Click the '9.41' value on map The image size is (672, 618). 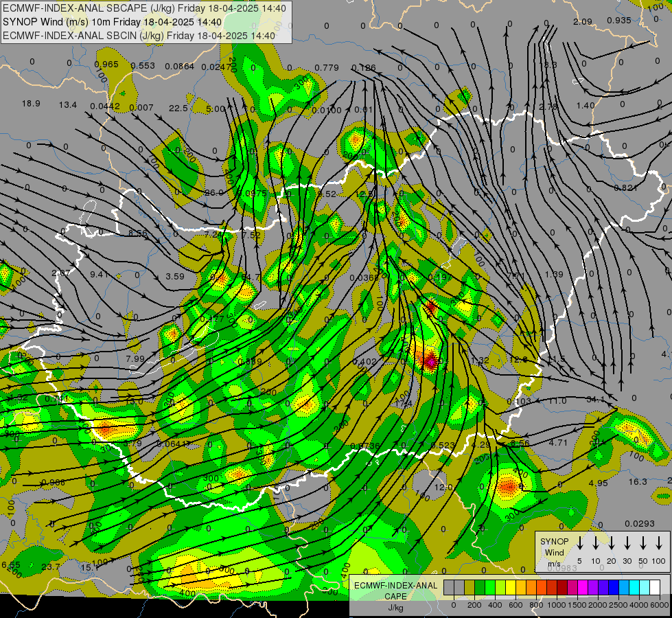99,274
